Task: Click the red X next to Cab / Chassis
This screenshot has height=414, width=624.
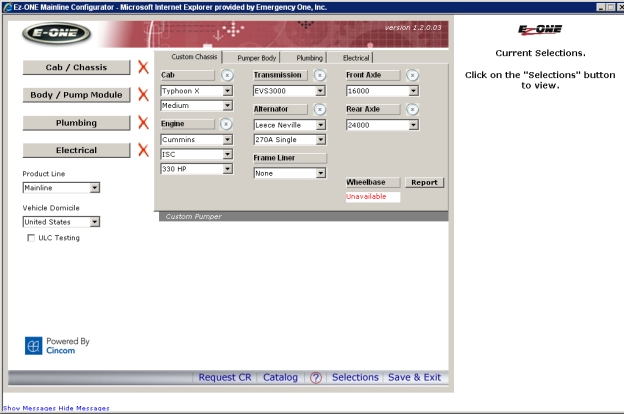Action: (x=143, y=67)
